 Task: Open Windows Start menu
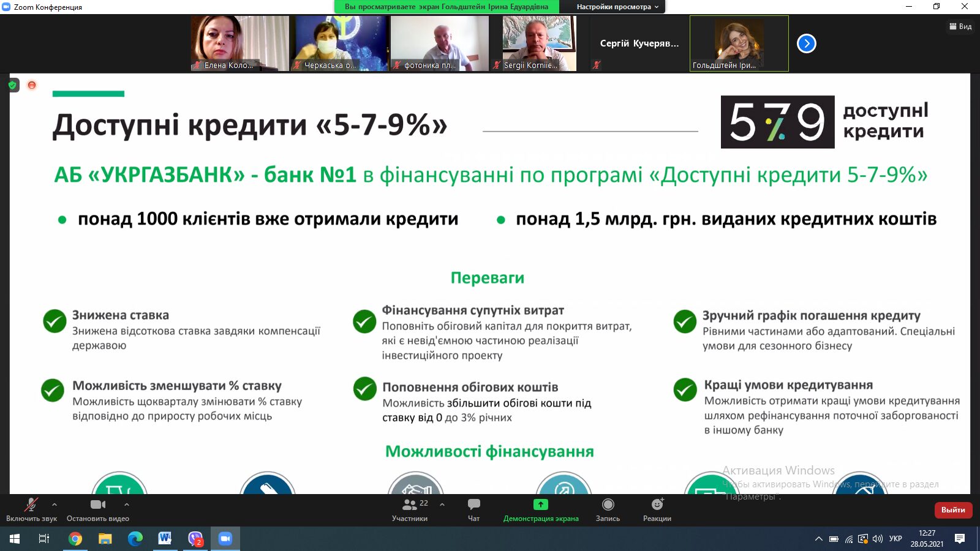15,539
